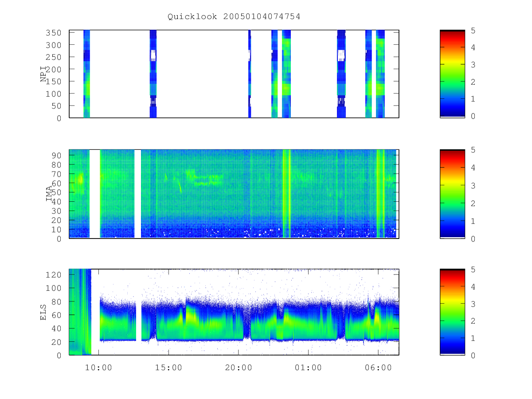Select the ELS panel color scale bar
Image resolution: width=532 pixels, height=399 pixels.
click(x=452, y=312)
